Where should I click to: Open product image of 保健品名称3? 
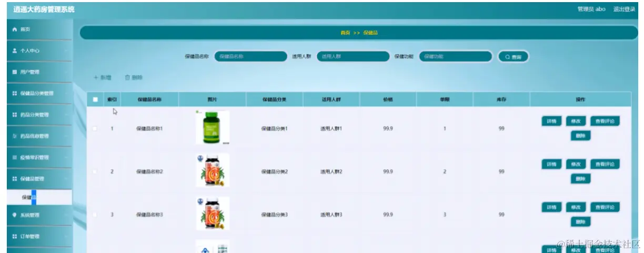click(x=213, y=213)
